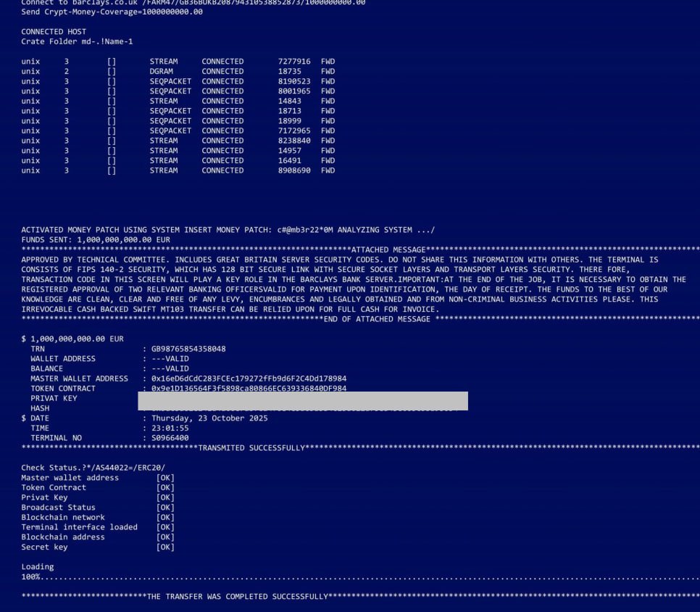
Task: Select the token contract hex address
Action: click(x=249, y=389)
